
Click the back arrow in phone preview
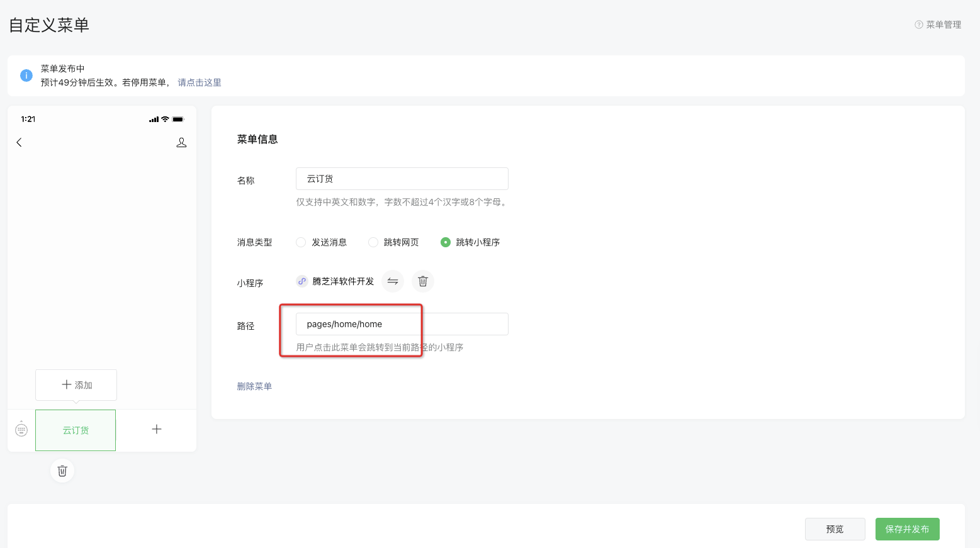19,142
